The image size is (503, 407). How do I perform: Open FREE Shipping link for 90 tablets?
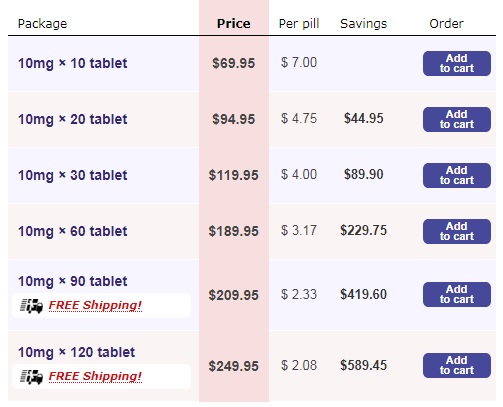coord(95,305)
